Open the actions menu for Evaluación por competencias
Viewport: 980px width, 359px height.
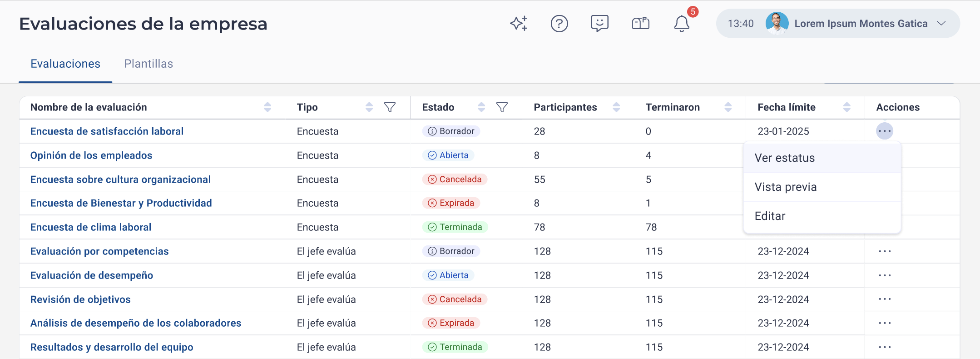click(885, 251)
